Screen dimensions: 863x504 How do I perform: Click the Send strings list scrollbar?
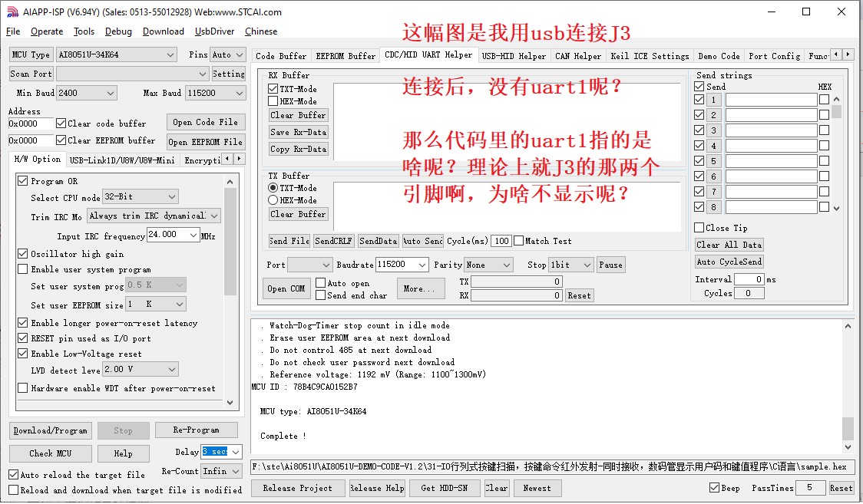click(x=837, y=154)
